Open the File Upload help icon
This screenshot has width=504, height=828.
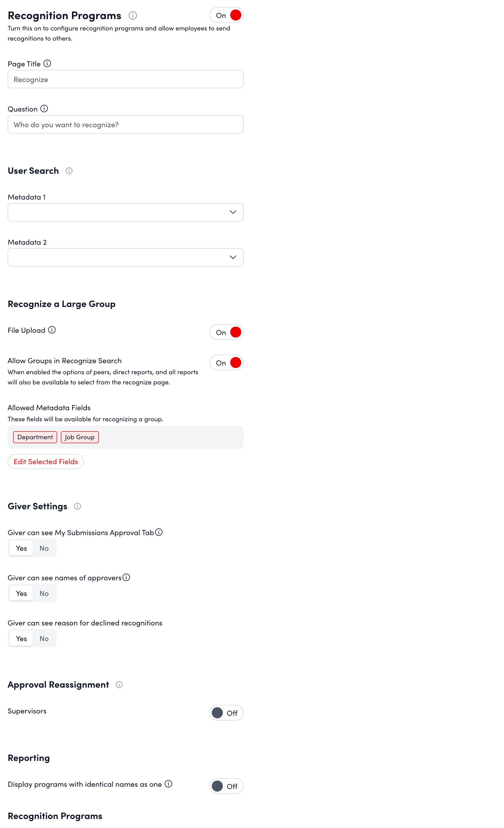(52, 330)
